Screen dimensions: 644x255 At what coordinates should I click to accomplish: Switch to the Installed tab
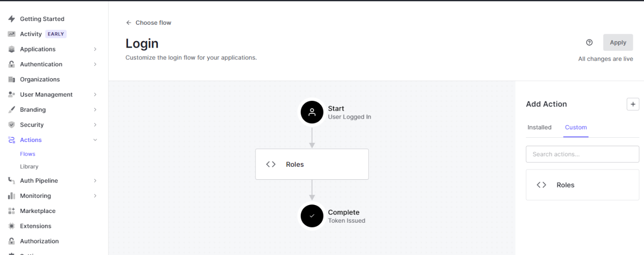(x=539, y=127)
